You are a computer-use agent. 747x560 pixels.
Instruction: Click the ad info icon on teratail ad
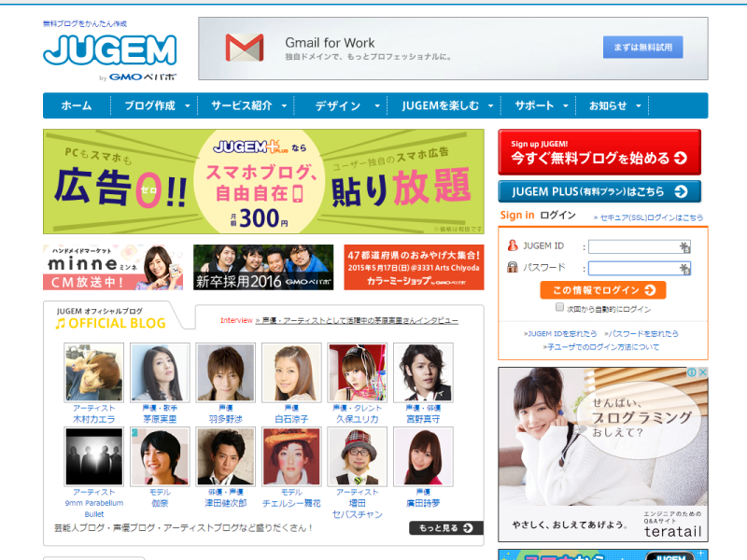click(x=691, y=372)
